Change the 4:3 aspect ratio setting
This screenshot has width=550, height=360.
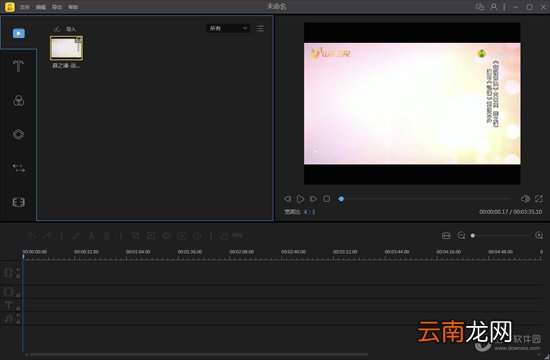309,212
